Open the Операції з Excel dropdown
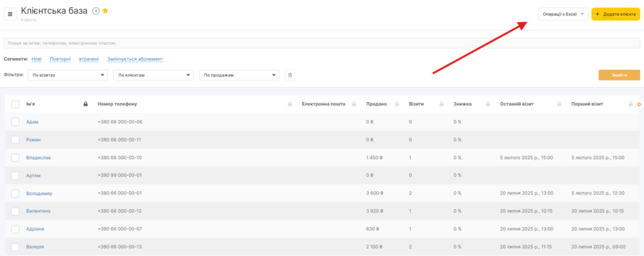 [563, 14]
